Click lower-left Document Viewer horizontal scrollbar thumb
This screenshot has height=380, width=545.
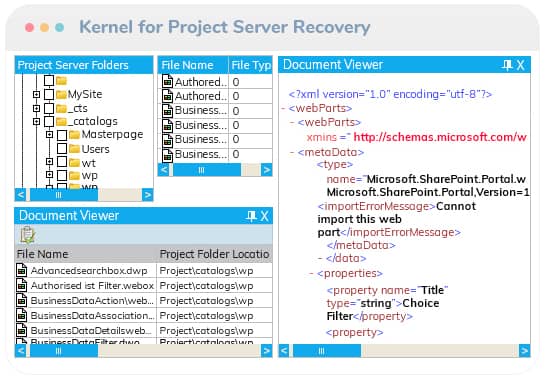(x=64, y=351)
